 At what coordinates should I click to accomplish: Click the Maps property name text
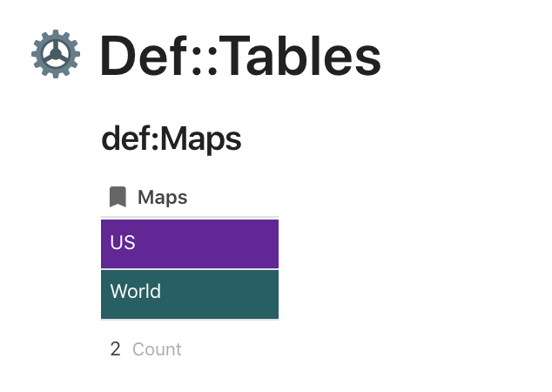coord(163,198)
